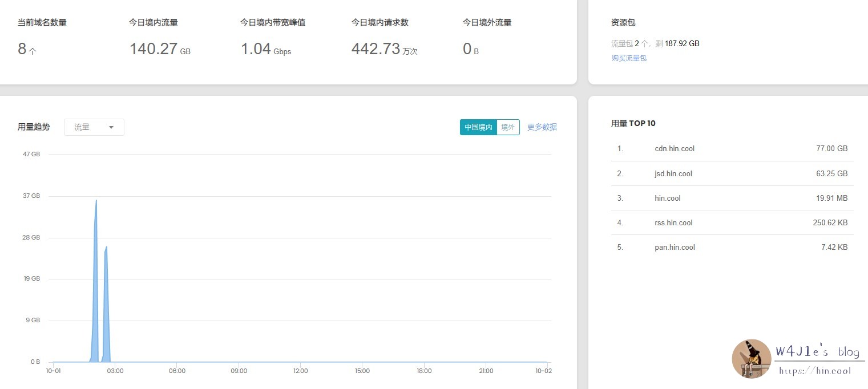
Task: Click the 今日境内流量 traffic statistic
Action: (153, 22)
